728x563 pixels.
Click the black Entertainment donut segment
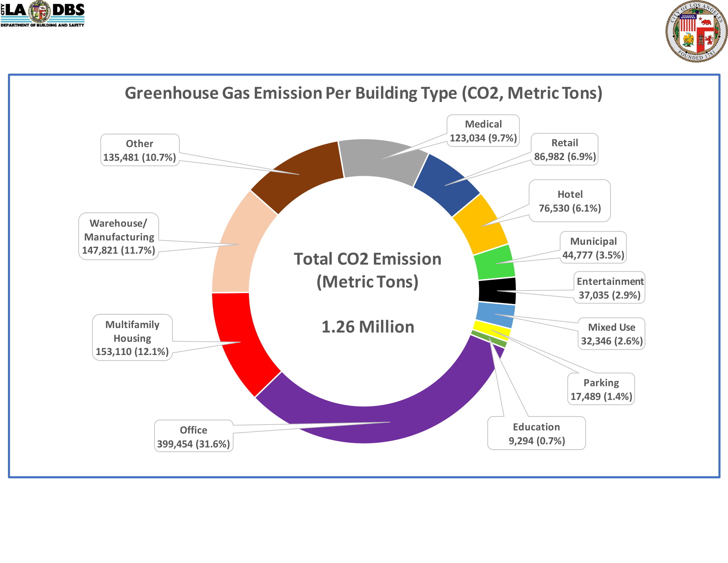pyautogui.click(x=497, y=291)
